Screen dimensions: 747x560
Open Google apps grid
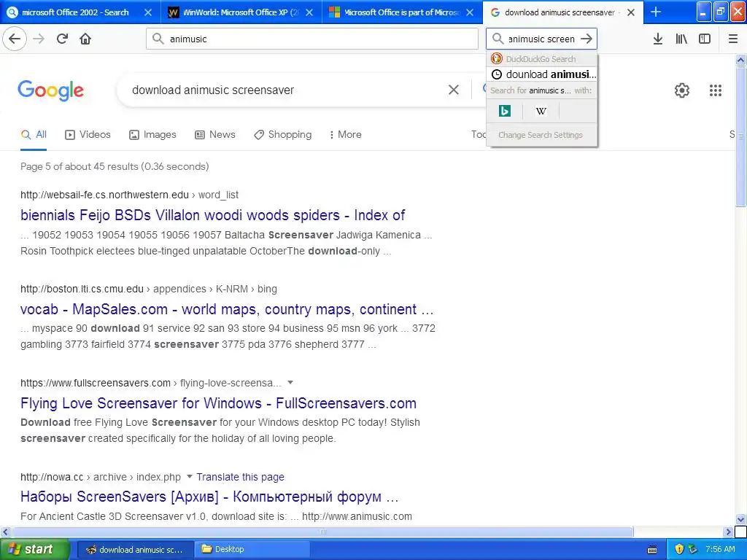[716, 90]
